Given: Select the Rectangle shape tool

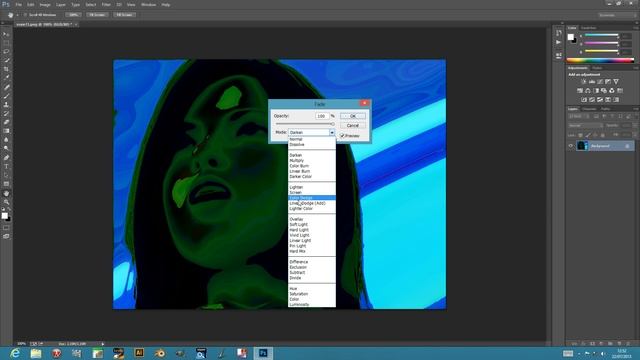Looking at the screenshot, I should [6, 184].
